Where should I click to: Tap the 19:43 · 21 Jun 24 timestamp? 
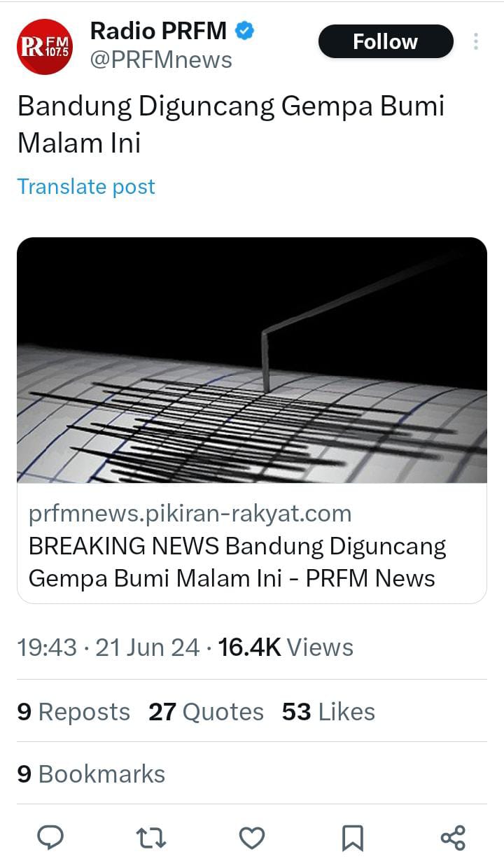[108, 647]
